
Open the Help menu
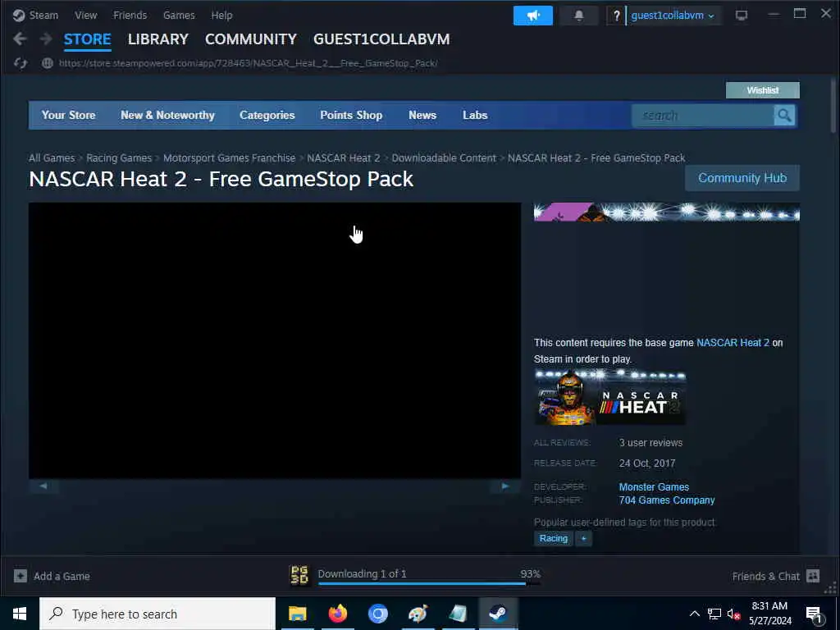coord(221,15)
